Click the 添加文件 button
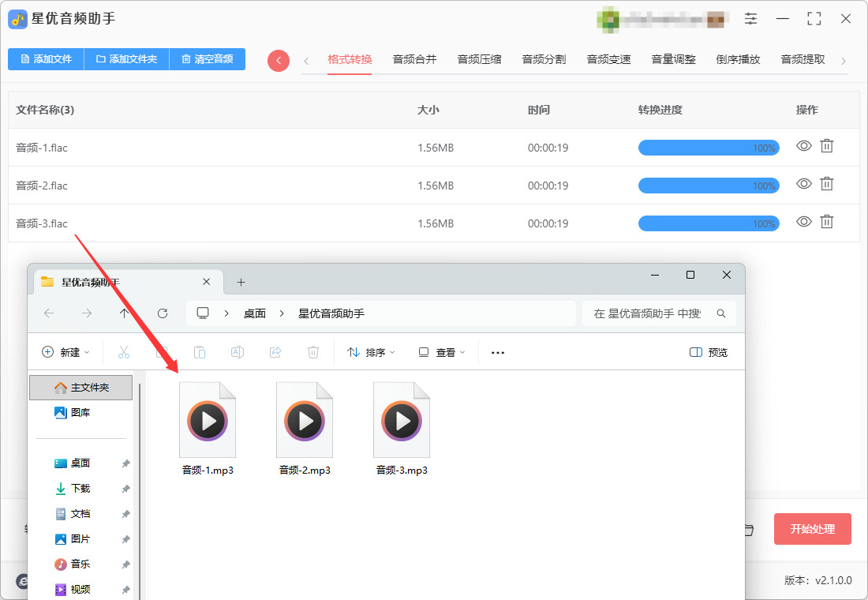868x600 pixels. (x=46, y=58)
